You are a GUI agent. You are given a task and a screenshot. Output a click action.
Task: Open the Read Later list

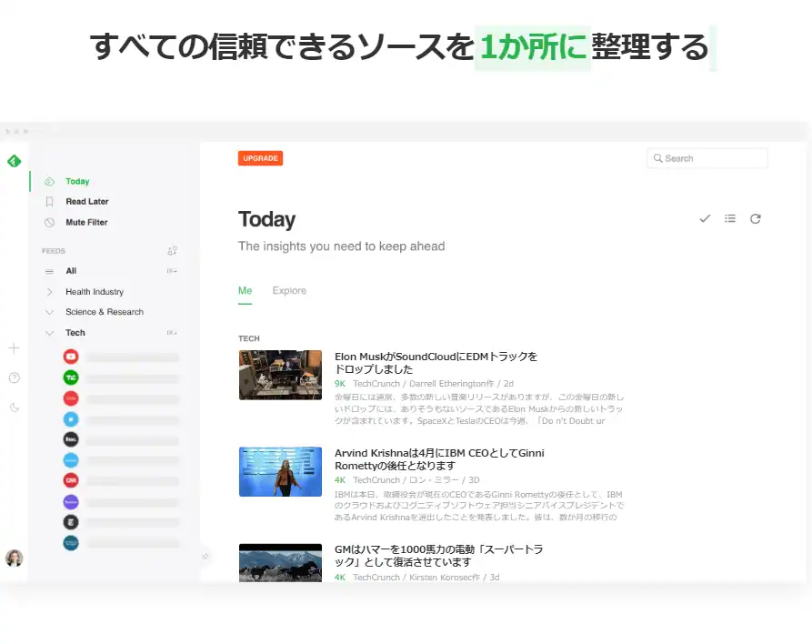point(87,202)
